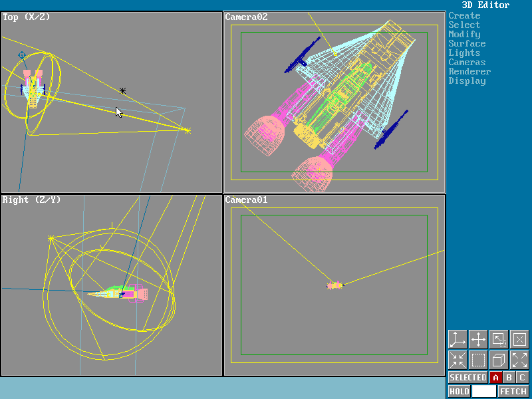Click the Zoom Extents cube icon
Image resolution: width=532 pixels, height=399 pixels.
click(x=499, y=360)
